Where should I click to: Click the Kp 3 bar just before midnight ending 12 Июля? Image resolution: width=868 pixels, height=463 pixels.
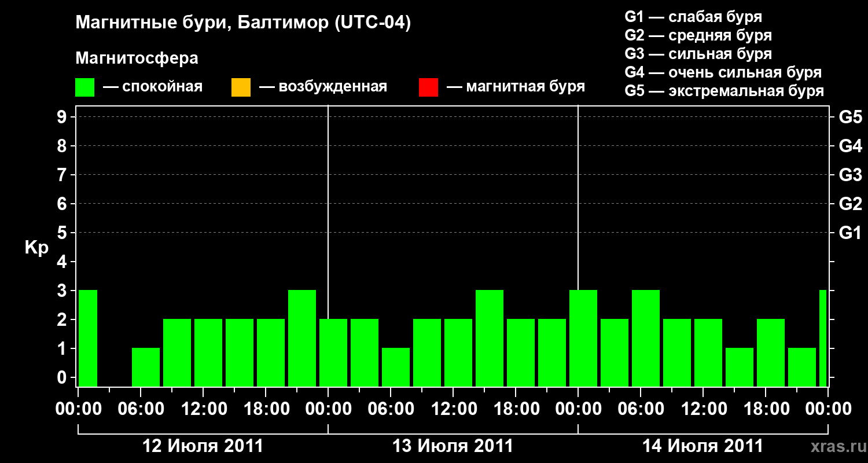point(302,338)
